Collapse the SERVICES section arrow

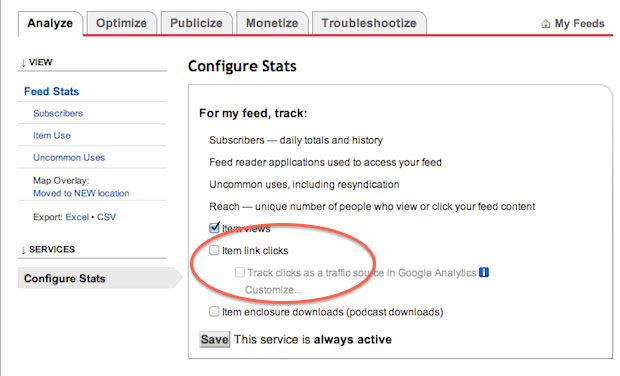click(23, 249)
